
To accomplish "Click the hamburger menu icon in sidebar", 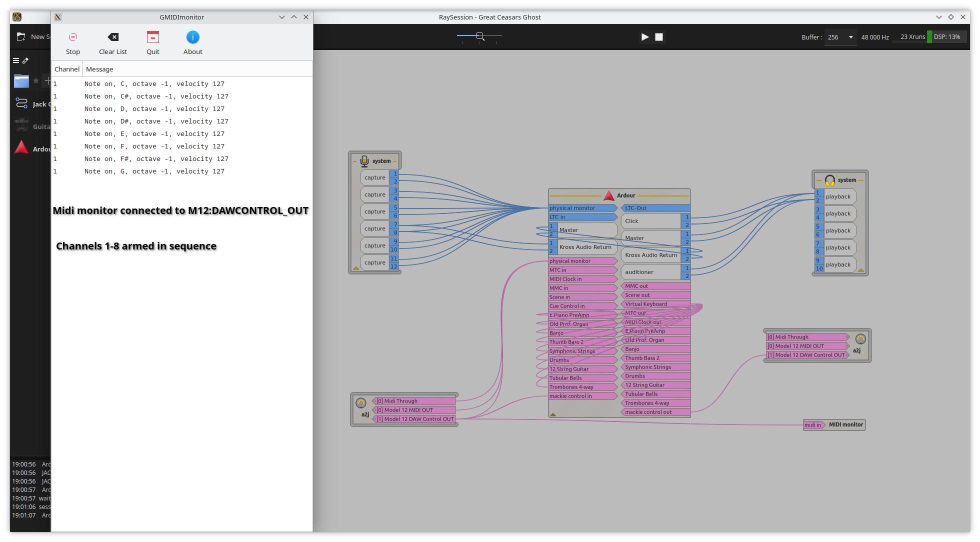I will (x=16, y=60).
